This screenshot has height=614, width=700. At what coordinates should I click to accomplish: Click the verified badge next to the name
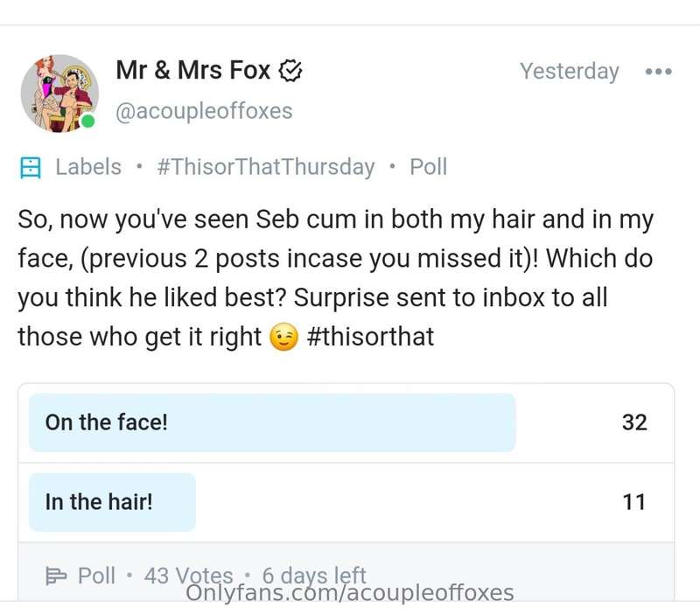pos(290,72)
